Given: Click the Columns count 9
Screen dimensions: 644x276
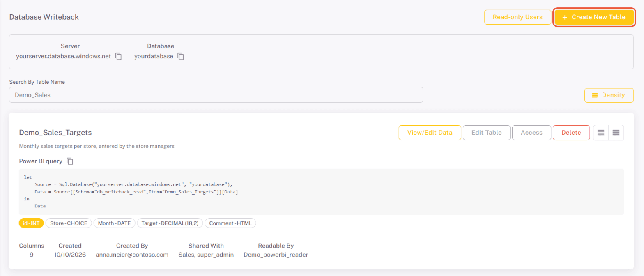Looking at the screenshot, I should click(x=32, y=255).
